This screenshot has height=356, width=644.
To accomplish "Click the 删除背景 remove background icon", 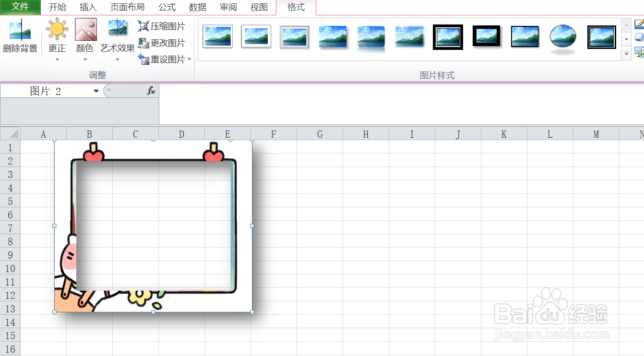I will click(x=20, y=30).
